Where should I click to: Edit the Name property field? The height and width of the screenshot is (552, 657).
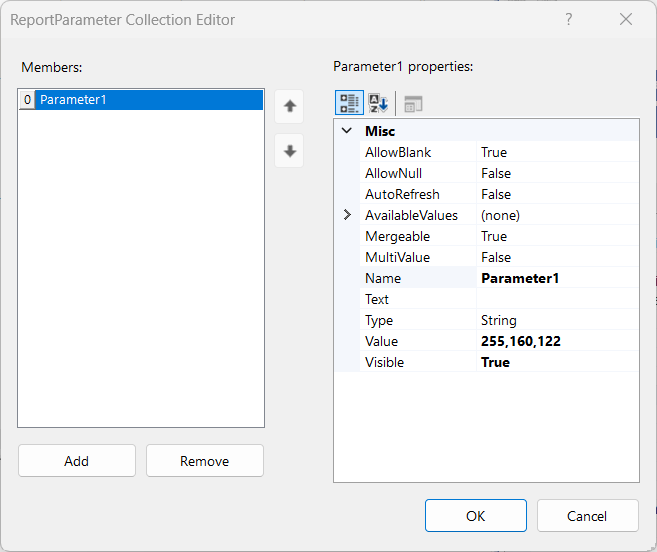point(556,278)
